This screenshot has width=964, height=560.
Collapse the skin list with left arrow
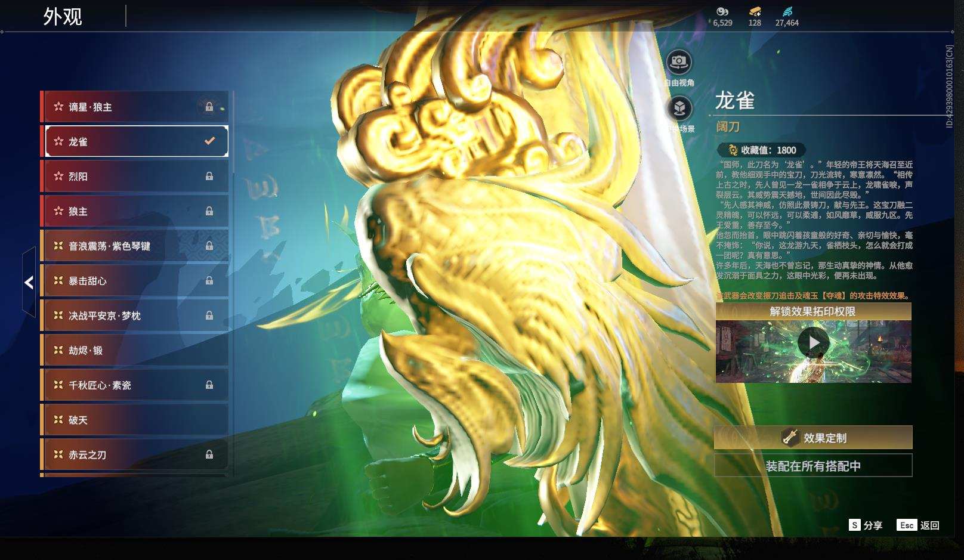(29, 282)
